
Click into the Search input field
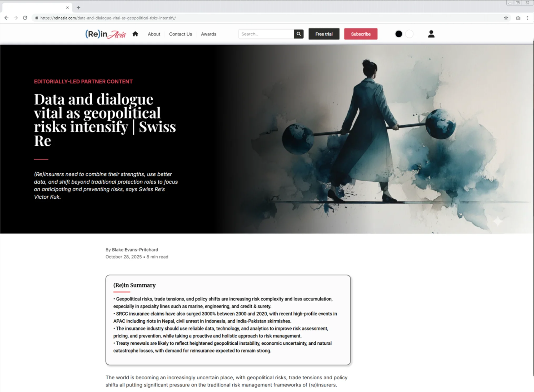pos(266,34)
